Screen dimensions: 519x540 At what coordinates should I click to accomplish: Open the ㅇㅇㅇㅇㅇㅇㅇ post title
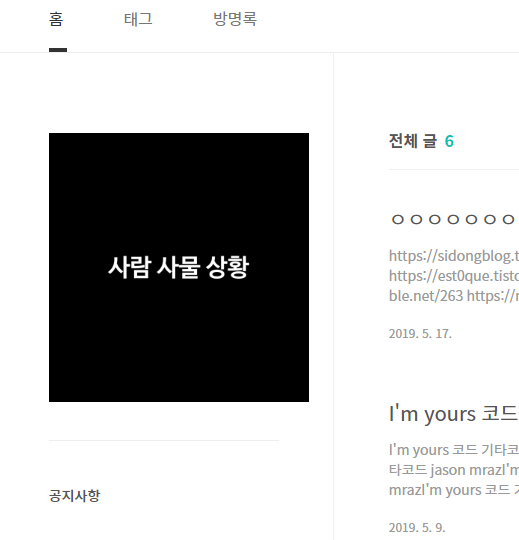454,219
